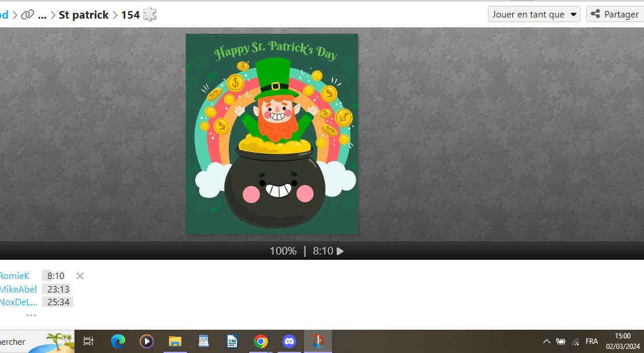Show more scores via the three dots
644x353 pixels.
[31, 315]
